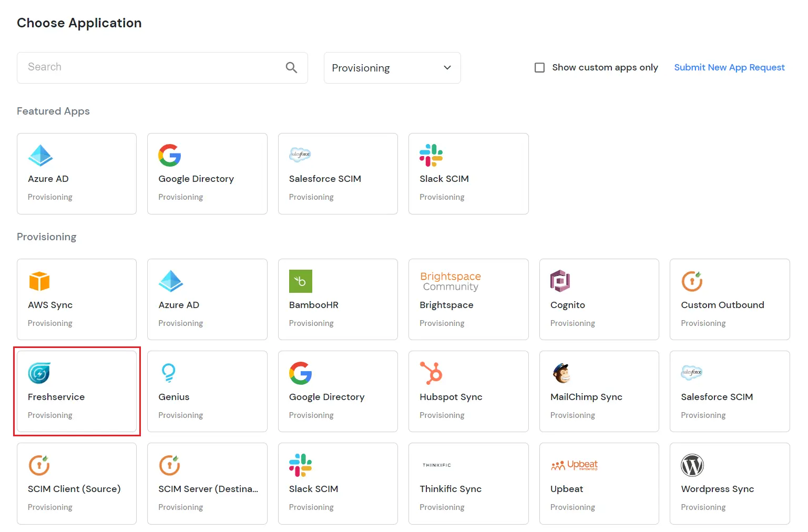Open the Submit New App Request link

729,67
